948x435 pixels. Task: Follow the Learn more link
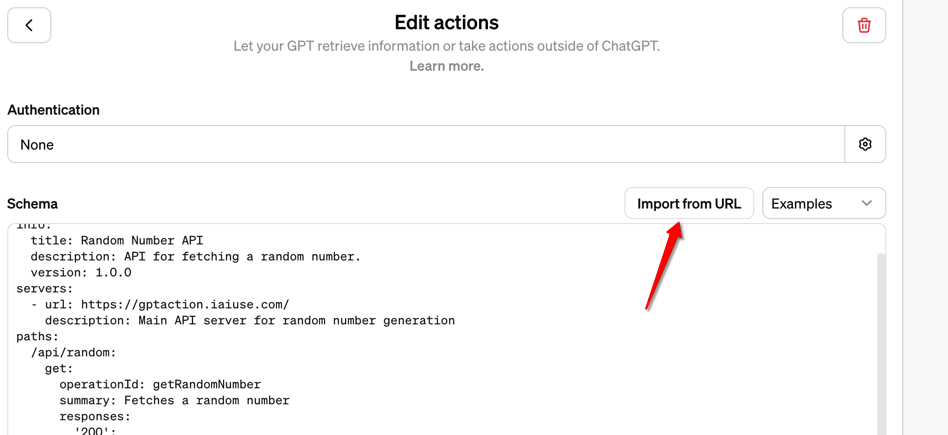point(447,66)
